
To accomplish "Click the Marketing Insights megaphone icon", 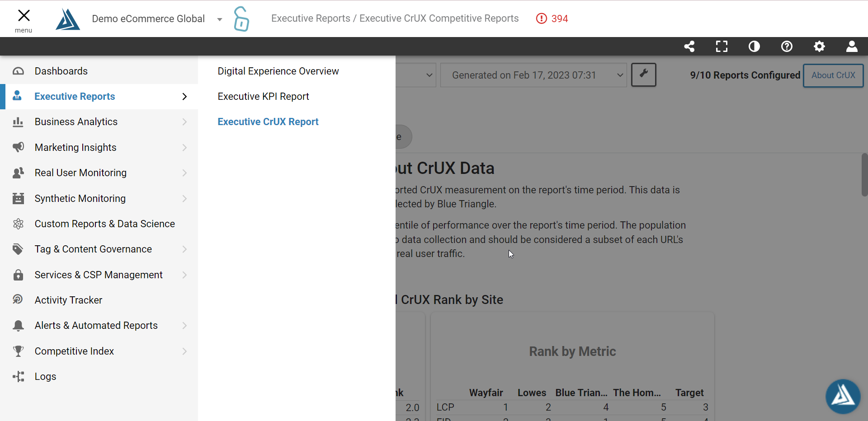I will point(18,147).
